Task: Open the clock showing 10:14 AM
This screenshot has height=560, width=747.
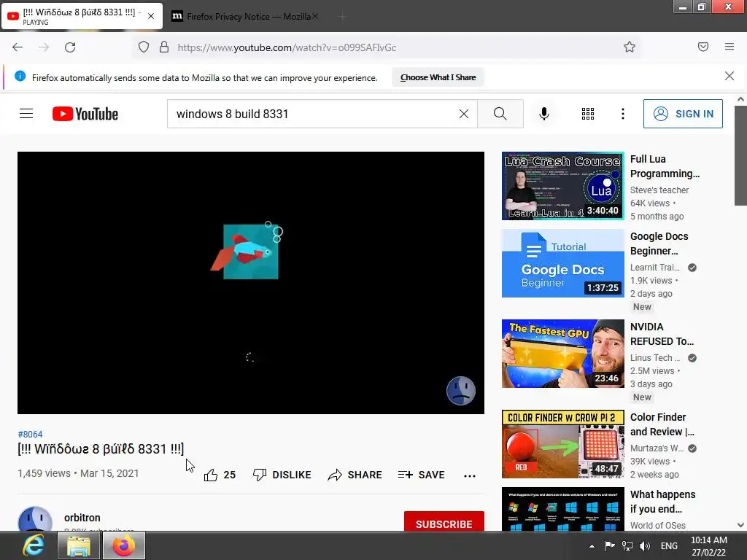Action: tap(709, 545)
